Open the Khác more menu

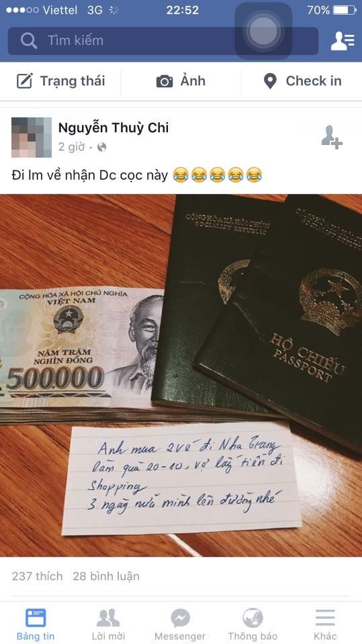click(x=325, y=625)
